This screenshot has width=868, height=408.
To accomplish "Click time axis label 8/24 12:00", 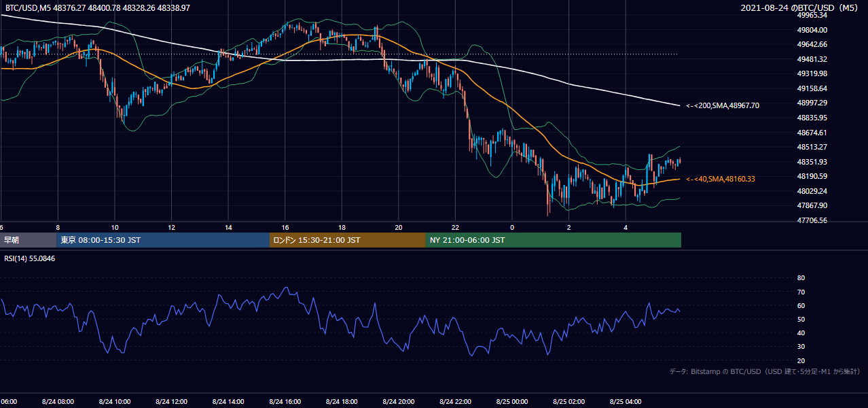I will [171, 402].
